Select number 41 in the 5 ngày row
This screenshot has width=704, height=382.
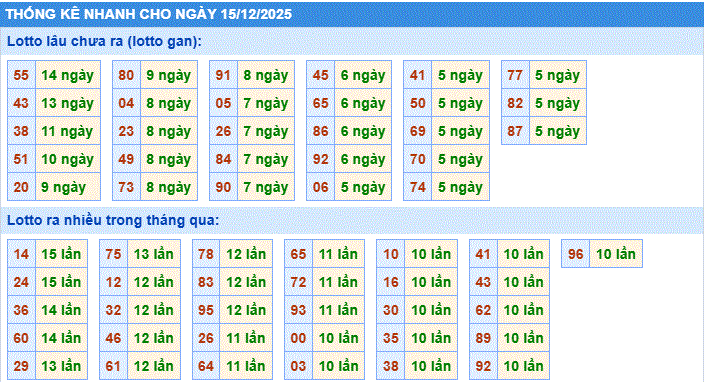pyautogui.click(x=418, y=75)
